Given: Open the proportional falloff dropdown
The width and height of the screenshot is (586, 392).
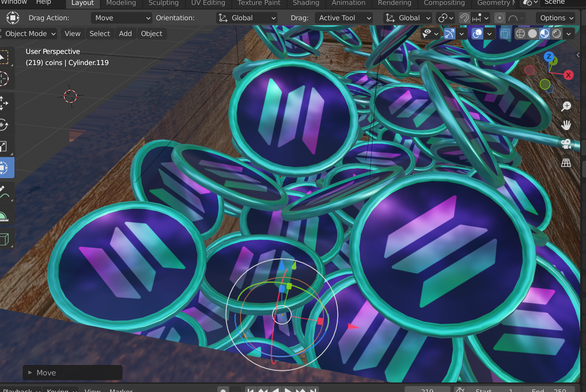Looking at the screenshot, I should pos(516,18).
